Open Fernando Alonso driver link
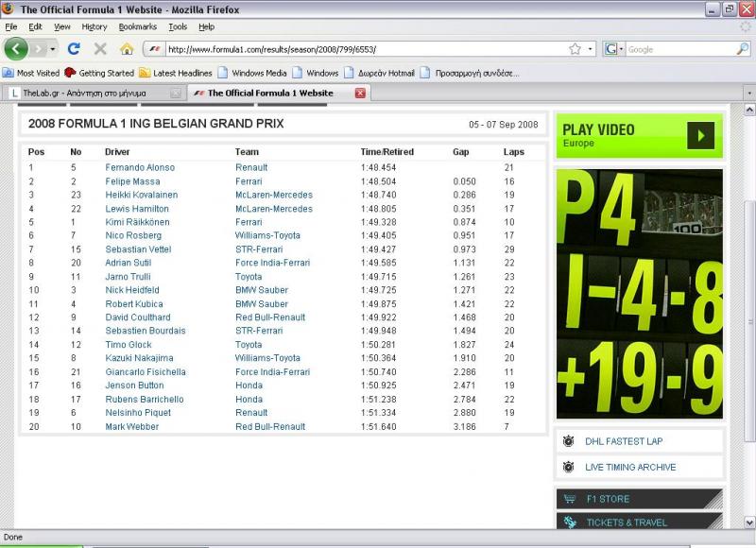This screenshot has height=548, width=756. click(x=140, y=167)
